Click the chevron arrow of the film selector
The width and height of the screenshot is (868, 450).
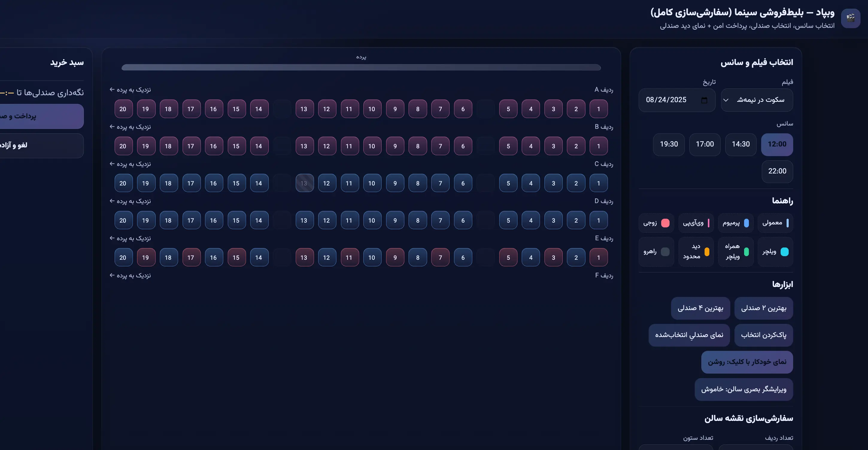click(x=726, y=100)
